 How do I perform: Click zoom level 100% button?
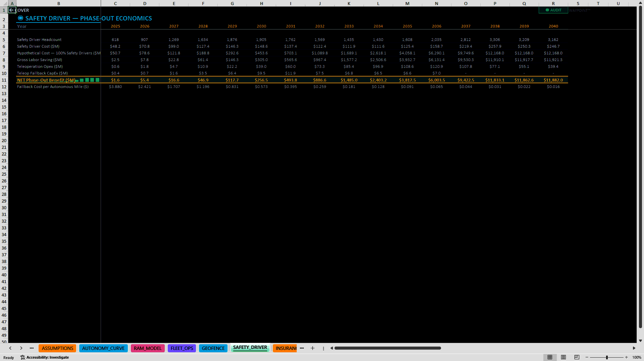[637, 357]
